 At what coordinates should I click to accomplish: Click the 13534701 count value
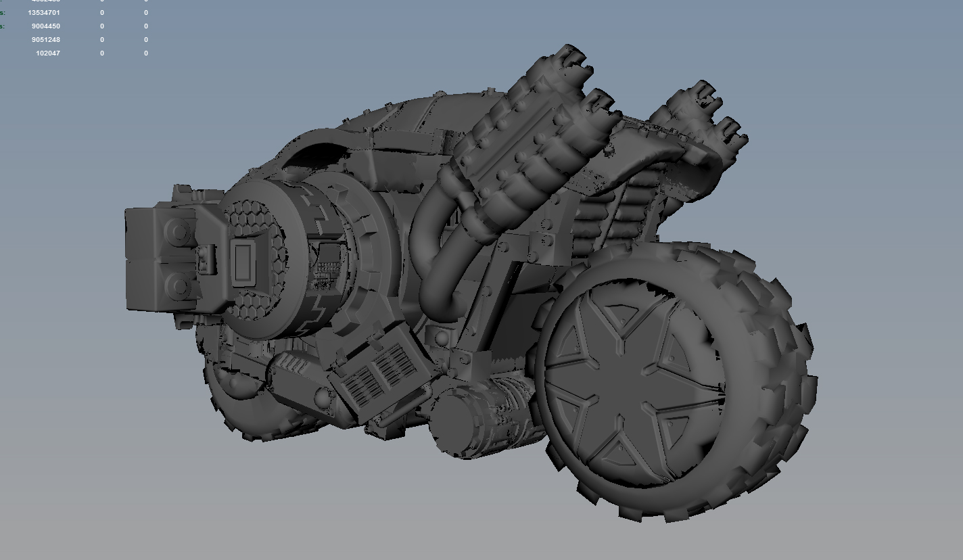pos(44,13)
